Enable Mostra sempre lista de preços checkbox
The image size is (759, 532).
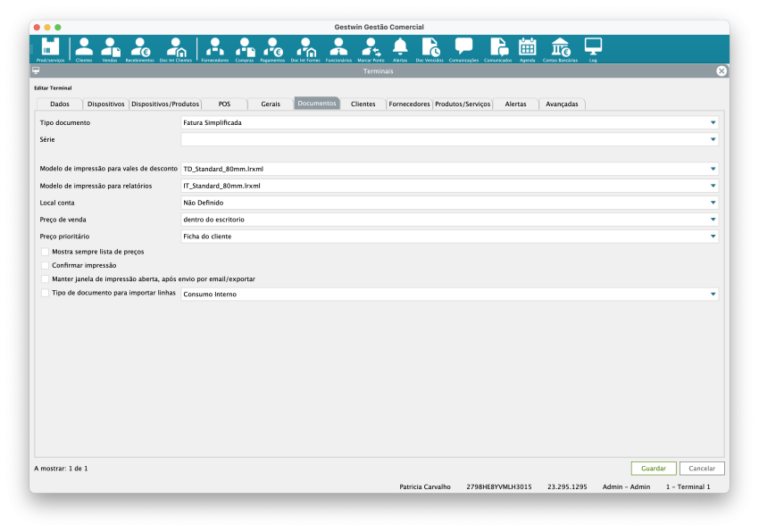pos(46,252)
